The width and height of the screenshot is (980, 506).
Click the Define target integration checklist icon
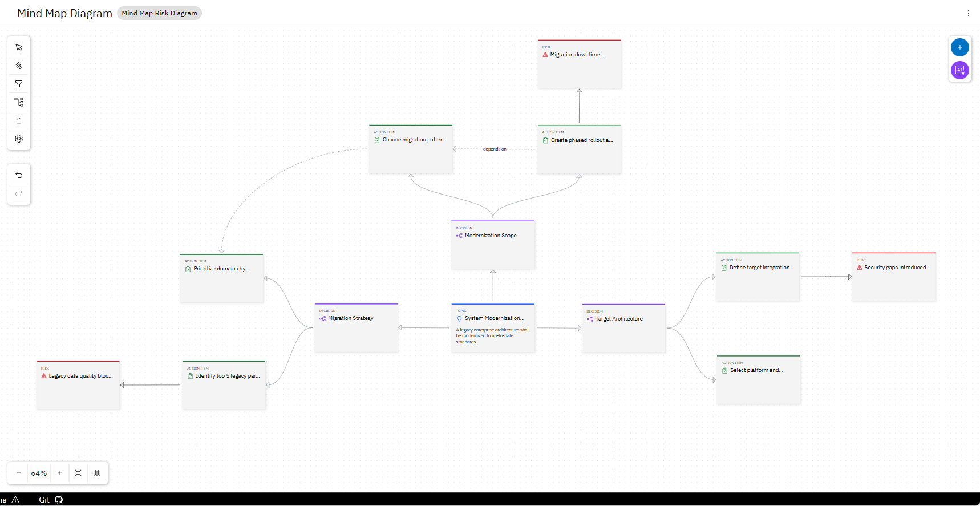click(724, 268)
